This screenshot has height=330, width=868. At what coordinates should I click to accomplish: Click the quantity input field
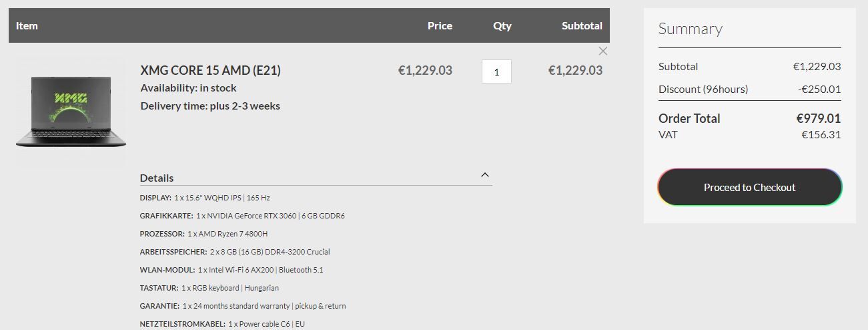496,71
